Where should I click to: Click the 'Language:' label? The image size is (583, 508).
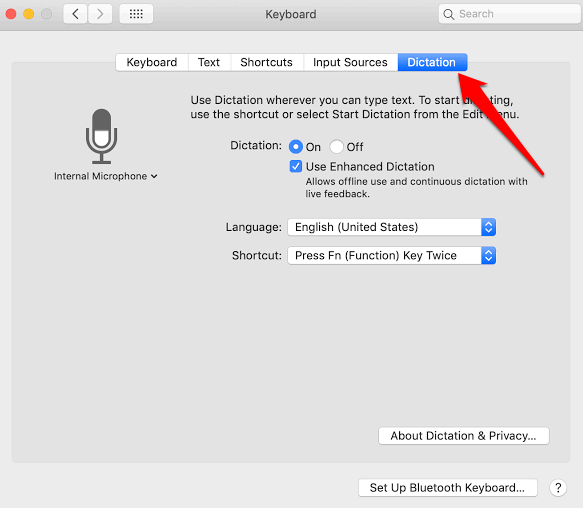click(x=254, y=227)
